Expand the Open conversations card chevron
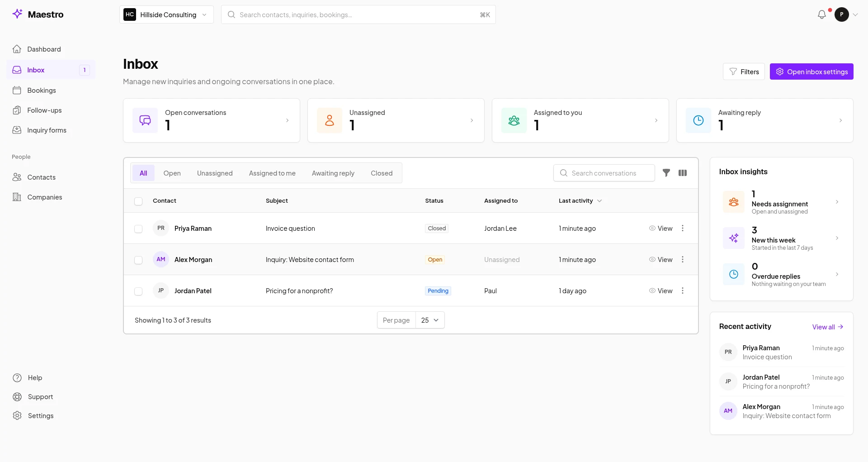Viewport: 868px width, 462px height. [x=287, y=120]
